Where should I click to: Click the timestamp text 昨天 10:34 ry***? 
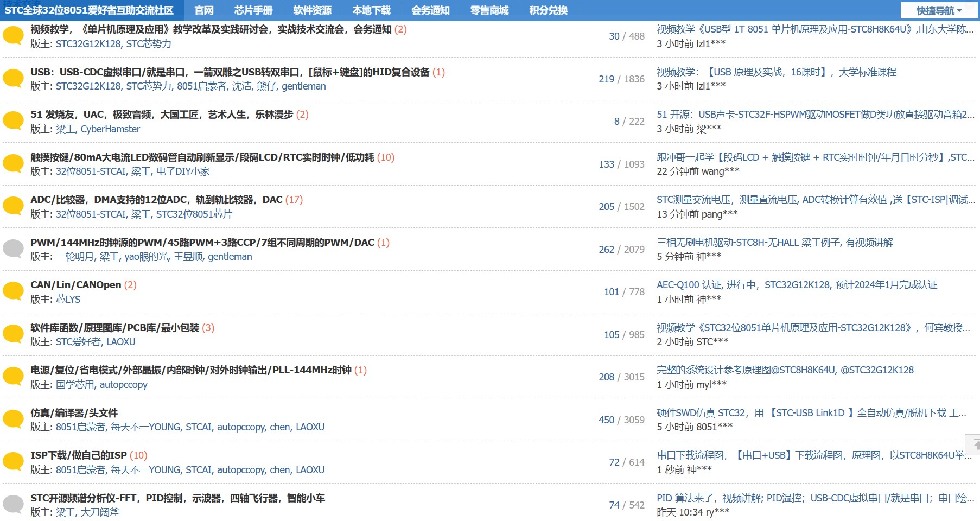click(x=693, y=512)
